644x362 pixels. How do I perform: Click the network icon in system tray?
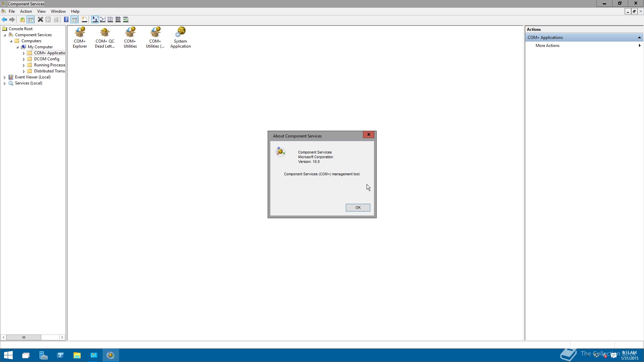[596, 355]
